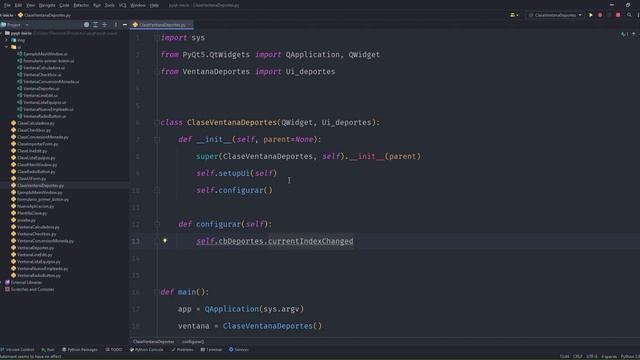Fold the main function block
The height and width of the screenshot is (360, 640).
[157, 292]
